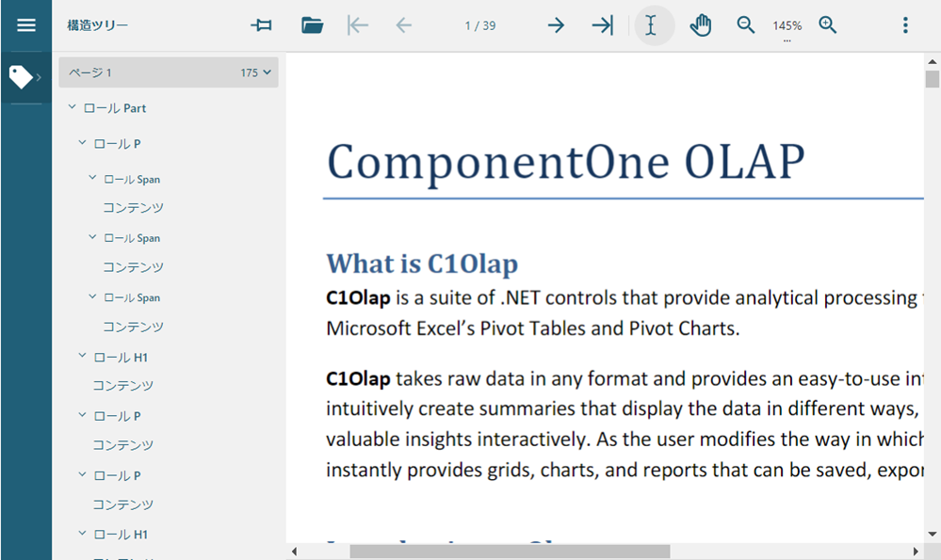
Task: Click the line starting 'valuable insights interactively'
Action: (x=625, y=440)
